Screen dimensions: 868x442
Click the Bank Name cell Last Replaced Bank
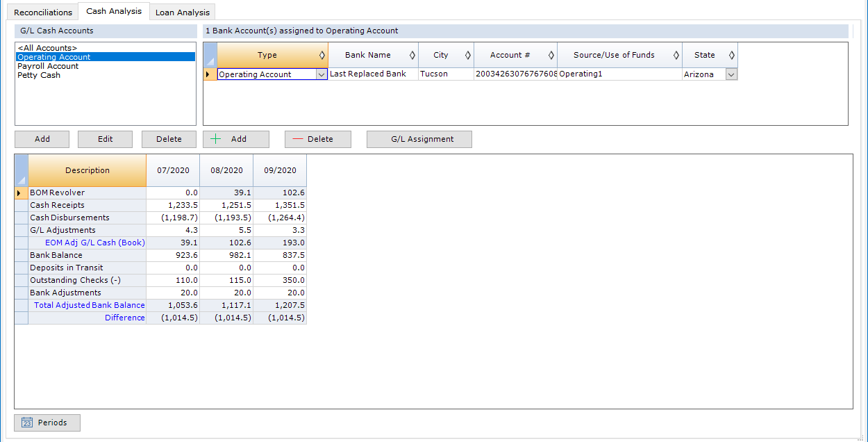click(x=368, y=74)
